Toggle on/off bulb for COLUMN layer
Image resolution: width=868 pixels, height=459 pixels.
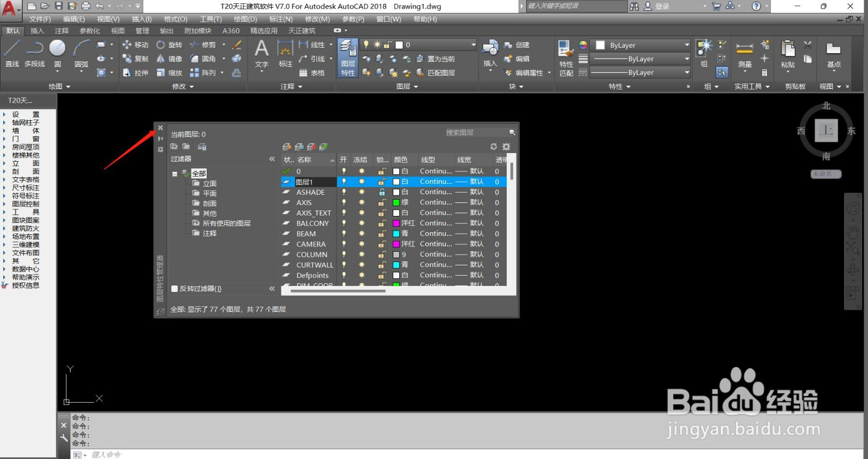(343, 254)
